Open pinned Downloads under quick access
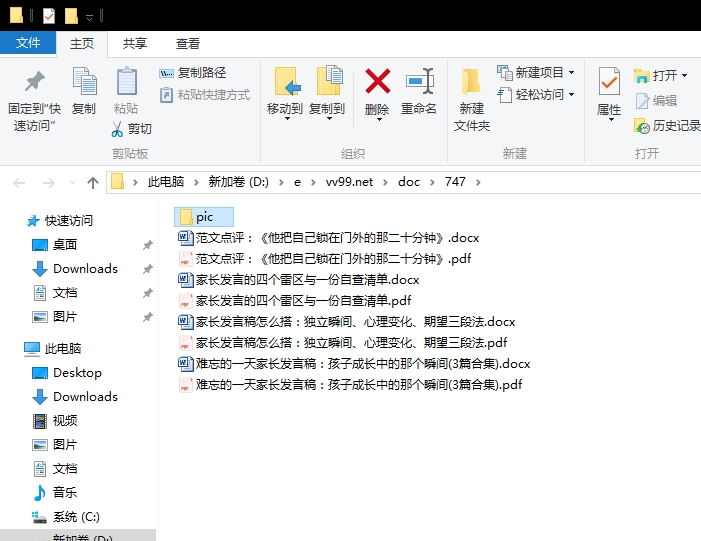The height and width of the screenshot is (541, 701). point(75,269)
